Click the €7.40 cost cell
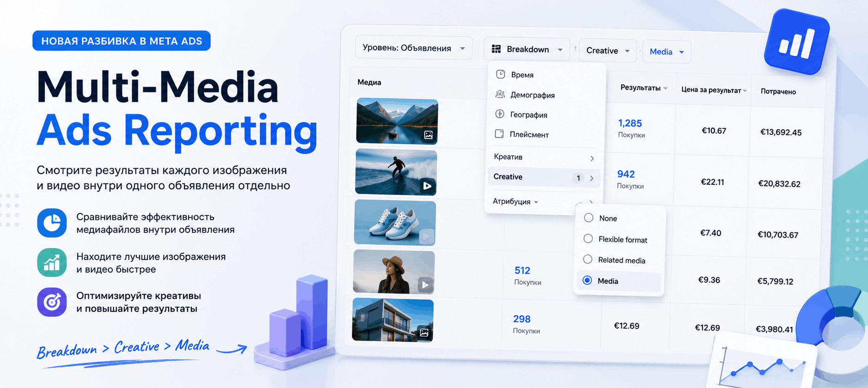 [711, 233]
